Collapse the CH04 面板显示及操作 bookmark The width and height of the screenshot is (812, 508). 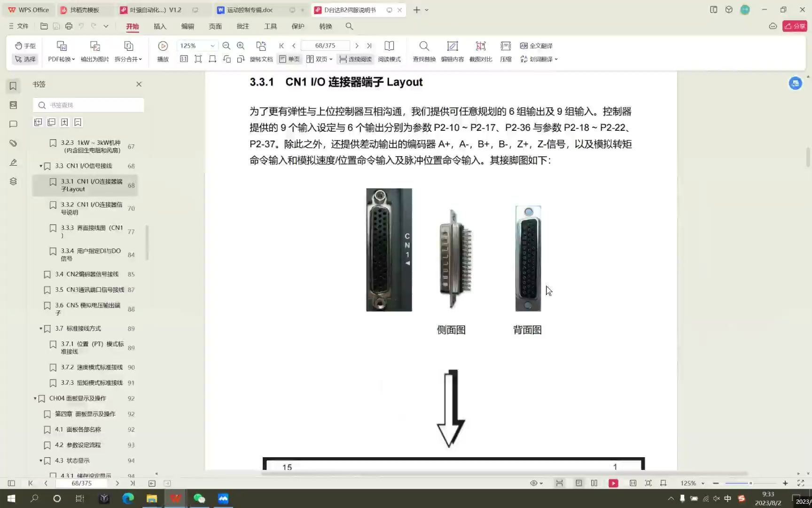pyautogui.click(x=35, y=398)
